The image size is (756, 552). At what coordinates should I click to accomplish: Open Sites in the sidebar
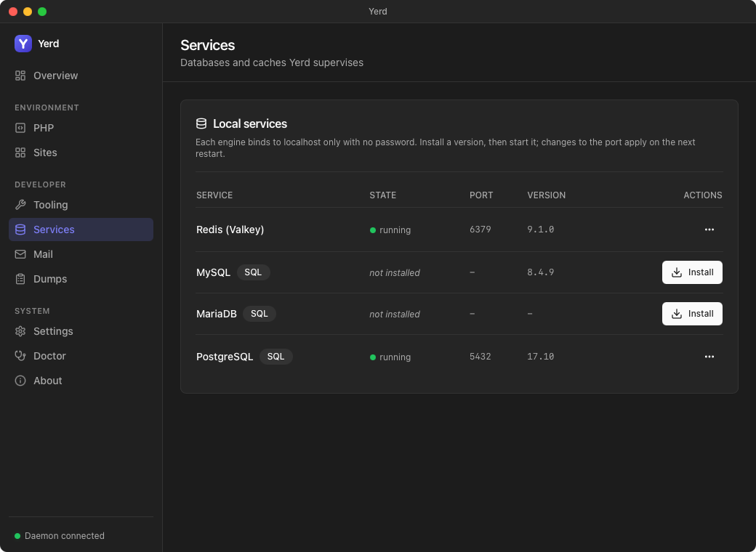pos(81,153)
